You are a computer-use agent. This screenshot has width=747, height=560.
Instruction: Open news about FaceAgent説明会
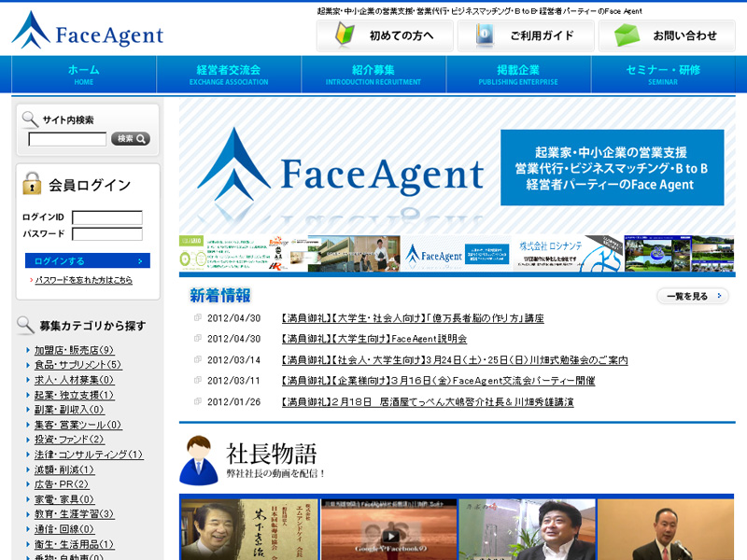click(x=374, y=339)
